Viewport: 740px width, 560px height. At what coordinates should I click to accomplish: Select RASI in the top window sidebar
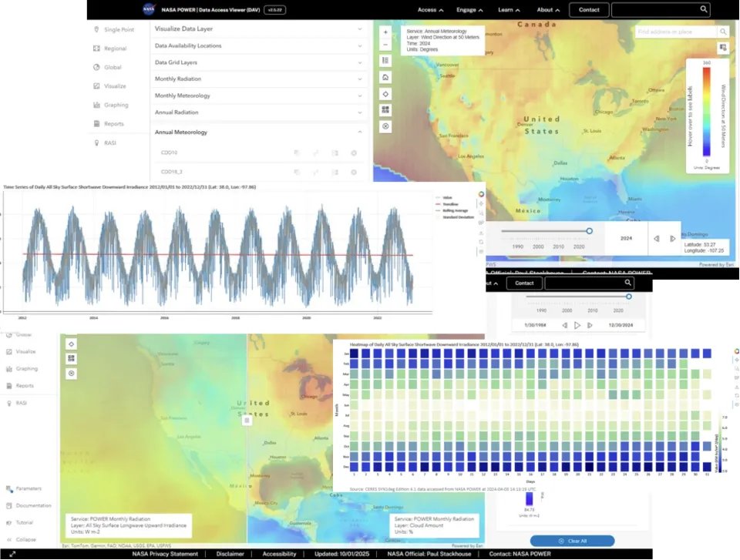105,143
